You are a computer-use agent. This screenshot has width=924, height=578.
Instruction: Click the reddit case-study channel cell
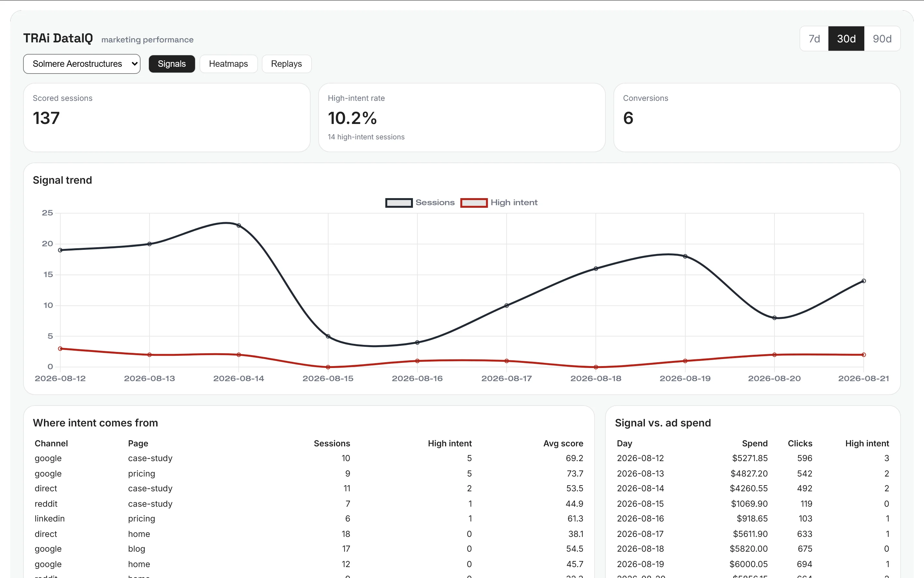pos(46,504)
